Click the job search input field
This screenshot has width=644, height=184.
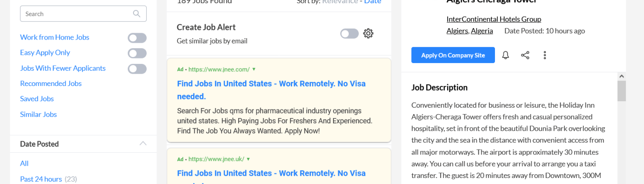(76, 14)
